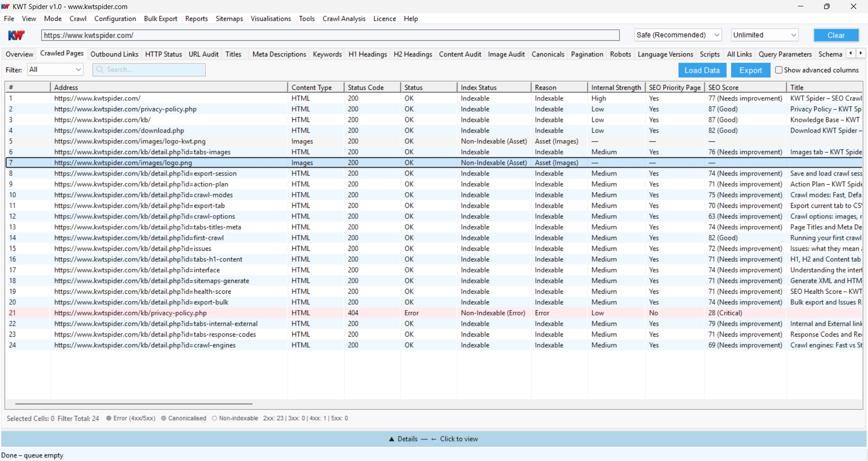Switch to the Image Audit tab
This screenshot has height=461, width=868.
coord(506,54)
